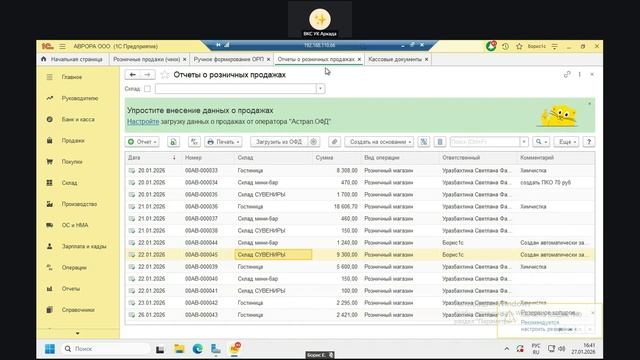Select the row numbered 00АВ-000033

[x=360, y=171]
